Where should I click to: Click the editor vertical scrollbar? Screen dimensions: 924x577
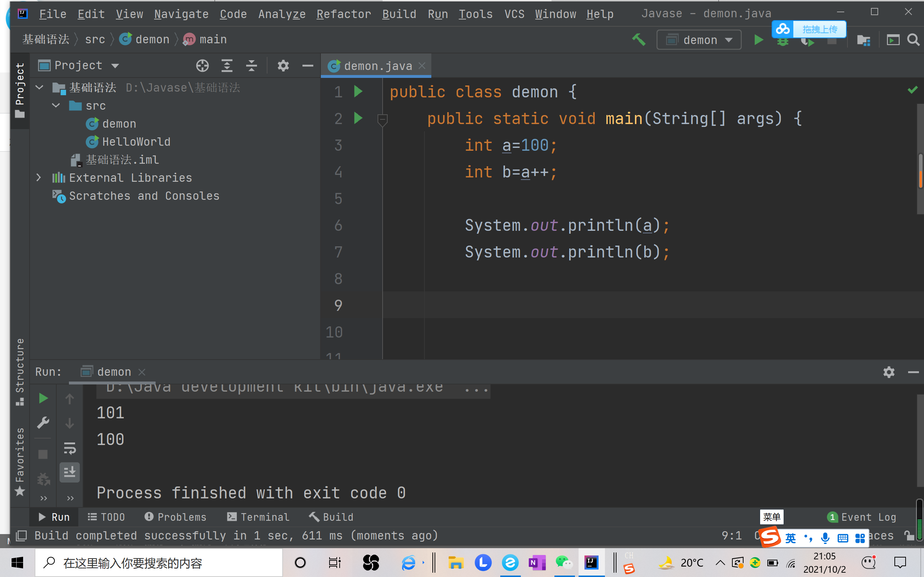coord(920,172)
